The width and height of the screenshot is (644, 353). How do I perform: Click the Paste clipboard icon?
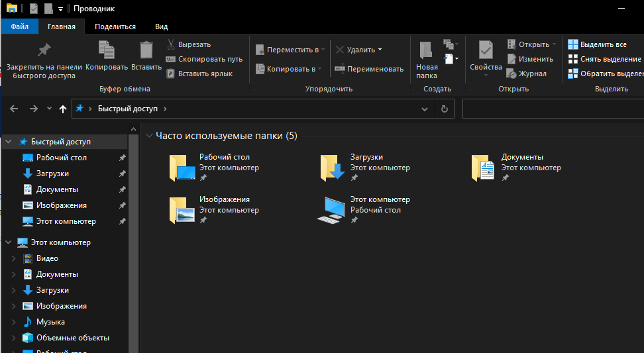point(146,50)
